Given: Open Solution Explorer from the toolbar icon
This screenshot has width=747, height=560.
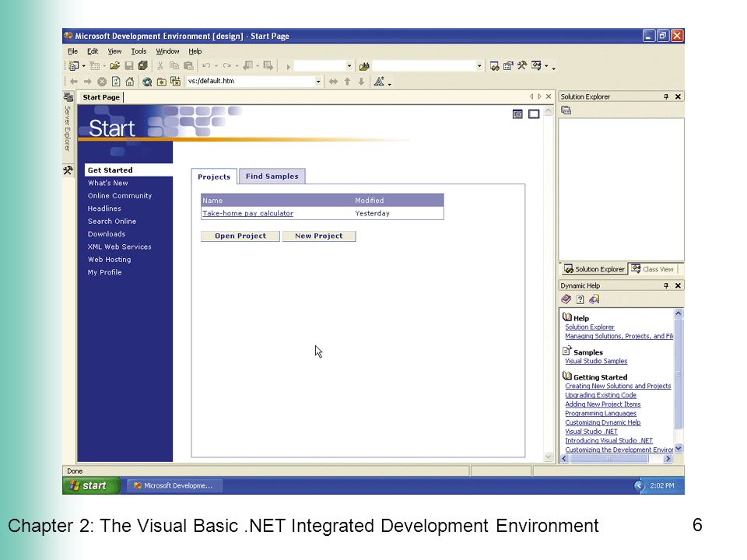Looking at the screenshot, I should (x=495, y=65).
